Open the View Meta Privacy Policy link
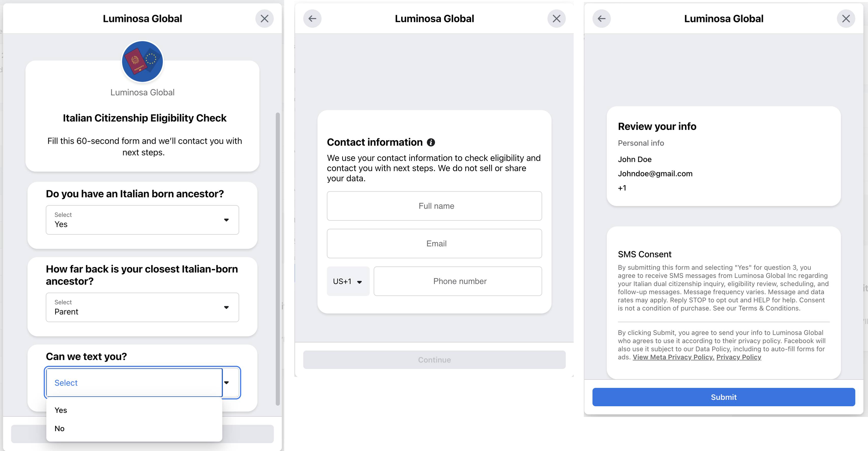This screenshot has height=451, width=868. 673,357
